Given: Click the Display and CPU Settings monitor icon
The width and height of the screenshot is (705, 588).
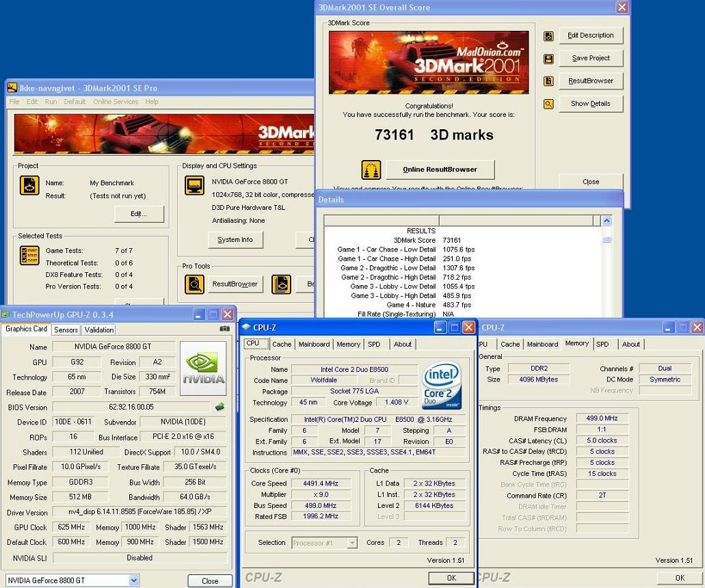Looking at the screenshot, I should (195, 185).
